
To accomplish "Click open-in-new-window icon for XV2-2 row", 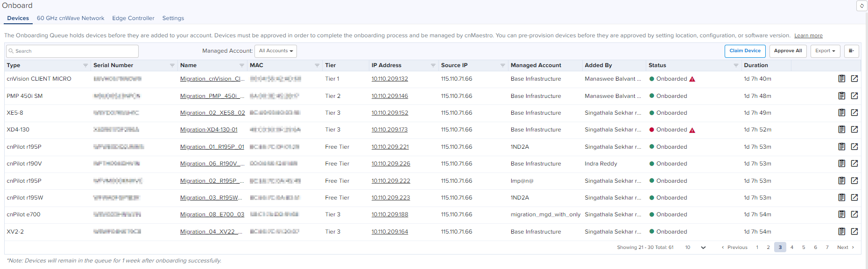I will [854, 232].
